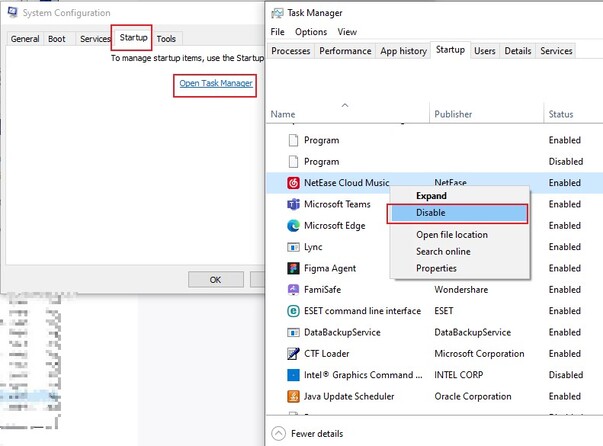This screenshot has height=446, width=603.
Task: Switch to the App history tab
Action: (x=403, y=51)
